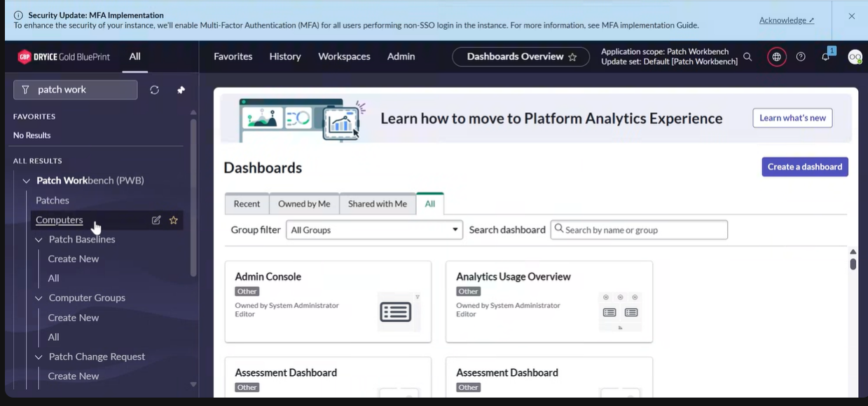Open the Patches module
The image size is (868, 406).
pos(53,201)
